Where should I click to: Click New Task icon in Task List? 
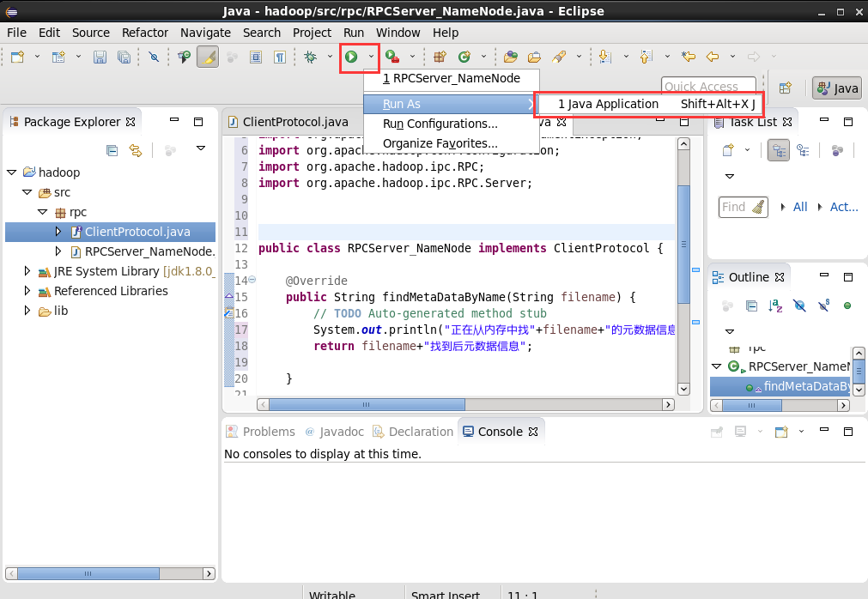[728, 150]
